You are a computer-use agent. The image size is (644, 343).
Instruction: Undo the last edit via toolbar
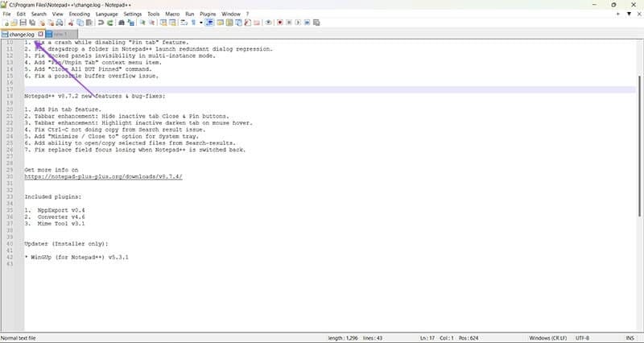click(x=101, y=23)
